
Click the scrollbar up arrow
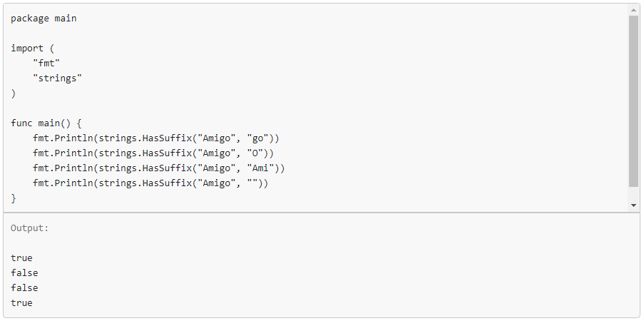point(633,10)
